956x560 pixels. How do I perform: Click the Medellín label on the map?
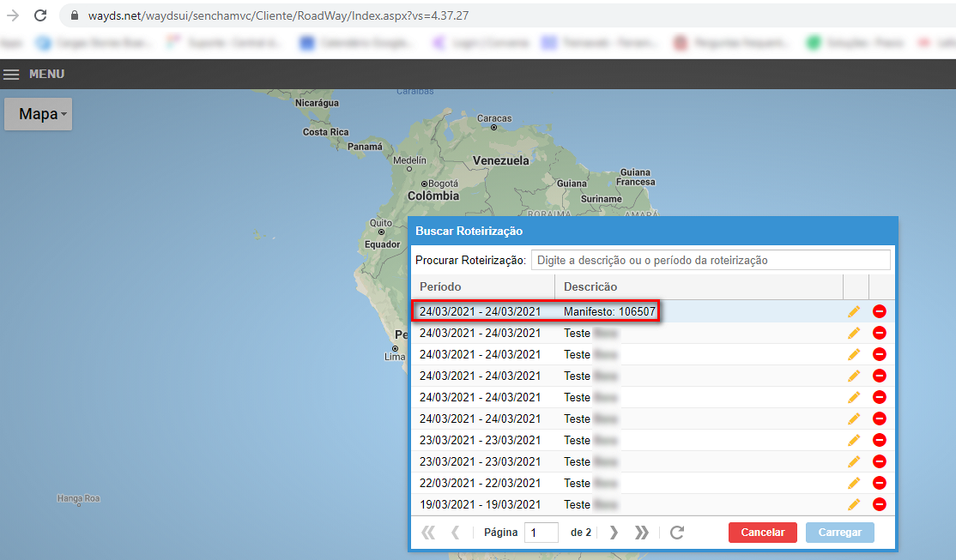pos(409,160)
